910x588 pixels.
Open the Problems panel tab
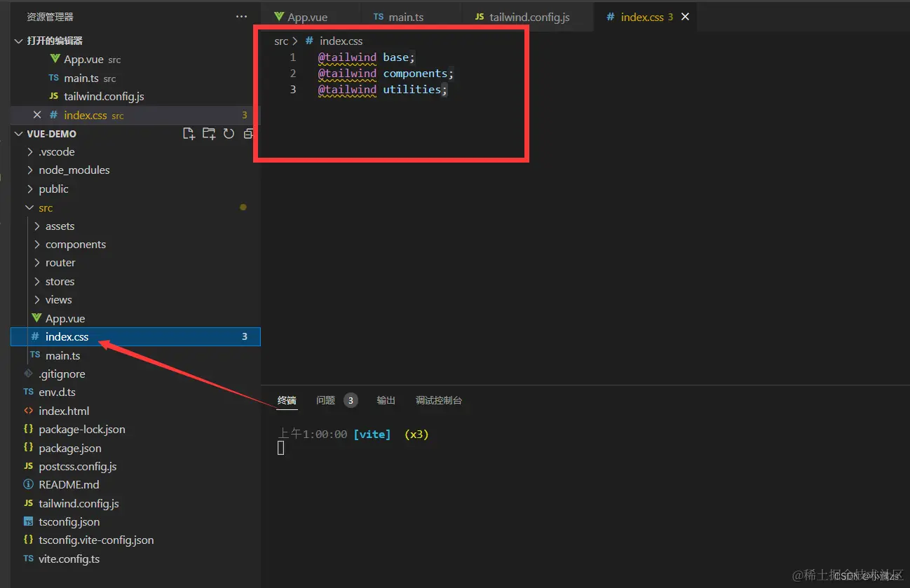pyautogui.click(x=325, y=400)
